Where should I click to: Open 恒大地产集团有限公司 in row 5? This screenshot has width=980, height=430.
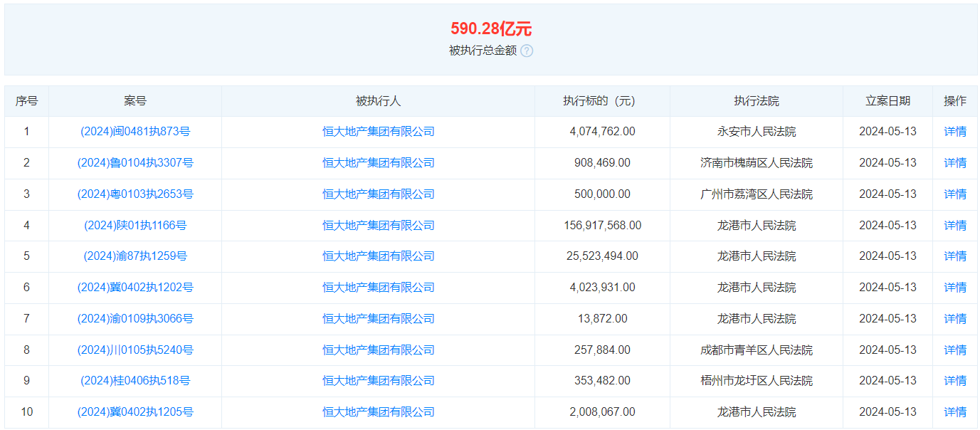click(x=378, y=256)
